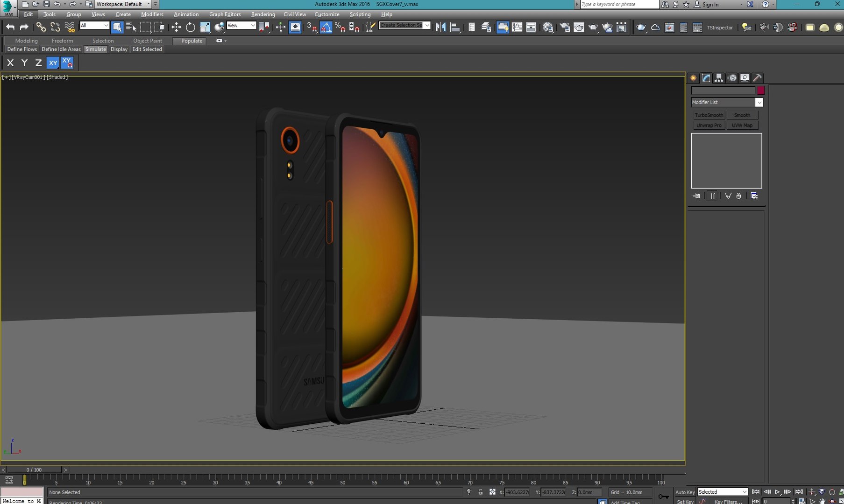The height and width of the screenshot is (504, 844).
Task: Click the TurboSmooth modifier button
Action: coord(709,115)
